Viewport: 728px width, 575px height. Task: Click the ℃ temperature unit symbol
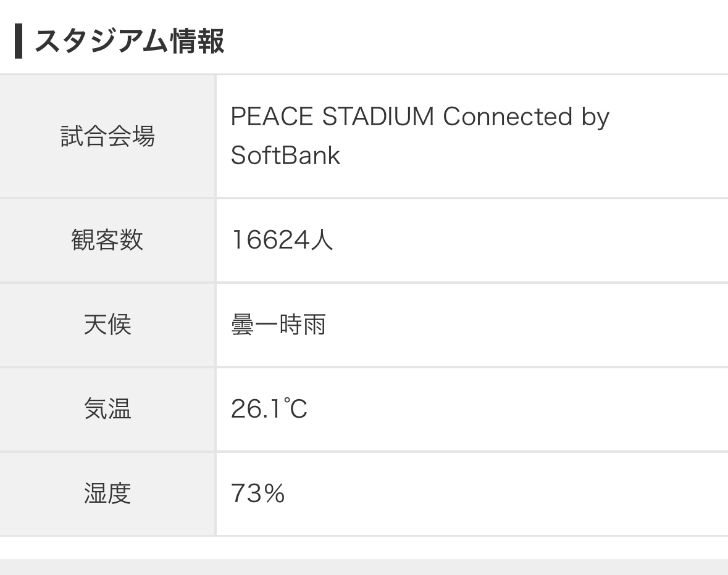(295, 408)
